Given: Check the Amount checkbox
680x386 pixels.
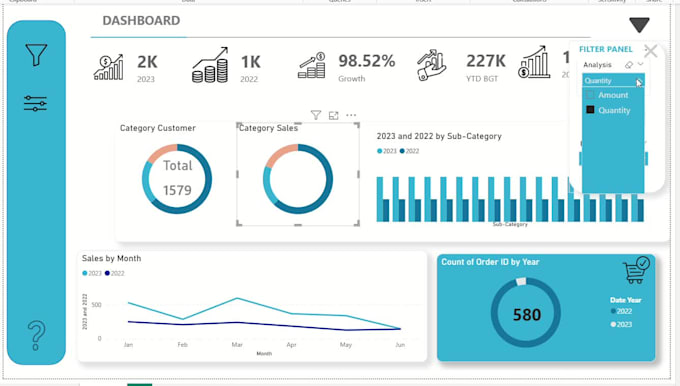Looking at the screenshot, I should coord(590,95).
